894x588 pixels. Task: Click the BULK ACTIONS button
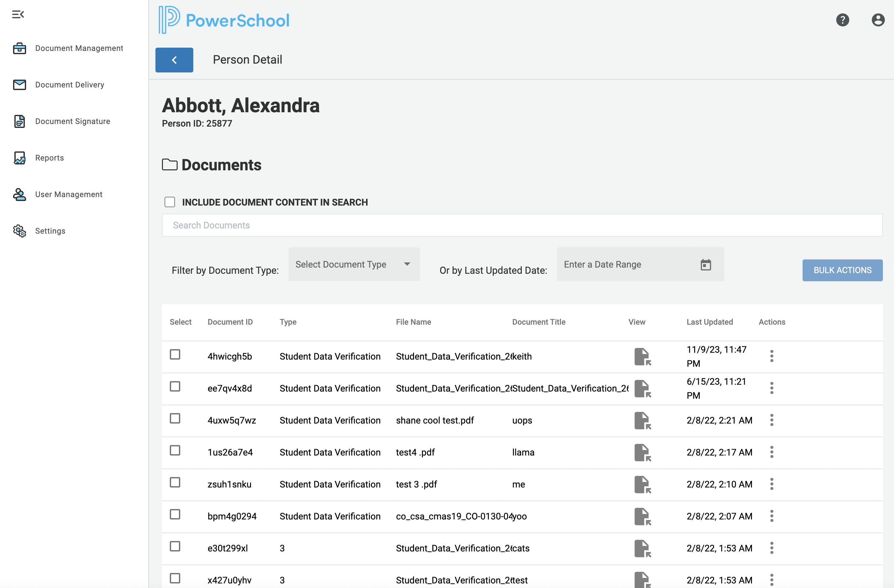coord(842,270)
